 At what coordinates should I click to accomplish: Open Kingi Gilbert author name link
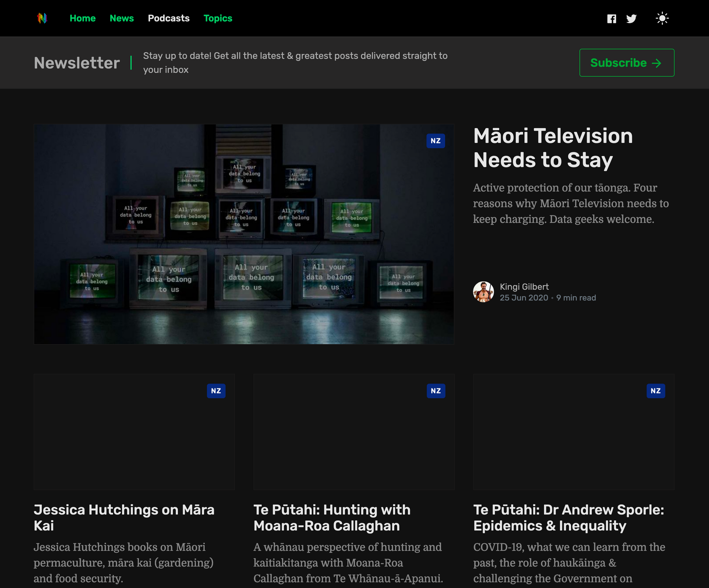tap(524, 287)
